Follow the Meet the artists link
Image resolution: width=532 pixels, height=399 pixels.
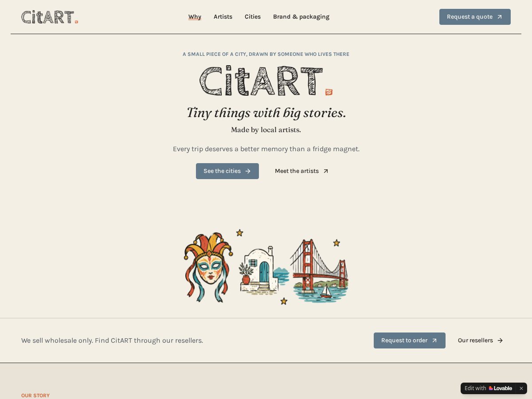click(x=301, y=171)
